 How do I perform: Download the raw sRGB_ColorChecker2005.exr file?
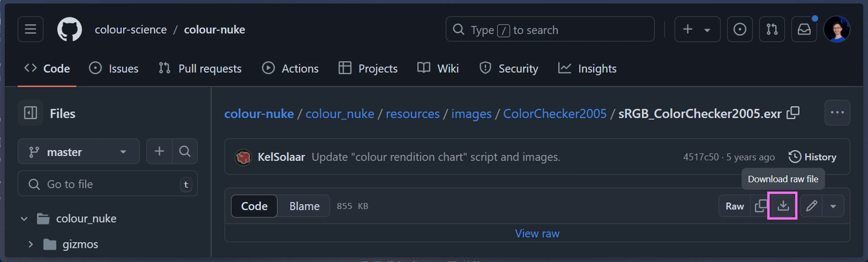(782, 206)
